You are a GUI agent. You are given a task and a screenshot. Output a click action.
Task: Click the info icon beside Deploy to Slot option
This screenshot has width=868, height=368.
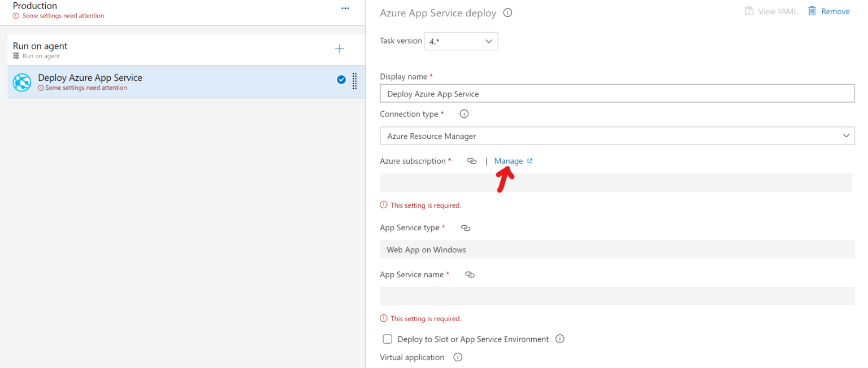(x=560, y=339)
